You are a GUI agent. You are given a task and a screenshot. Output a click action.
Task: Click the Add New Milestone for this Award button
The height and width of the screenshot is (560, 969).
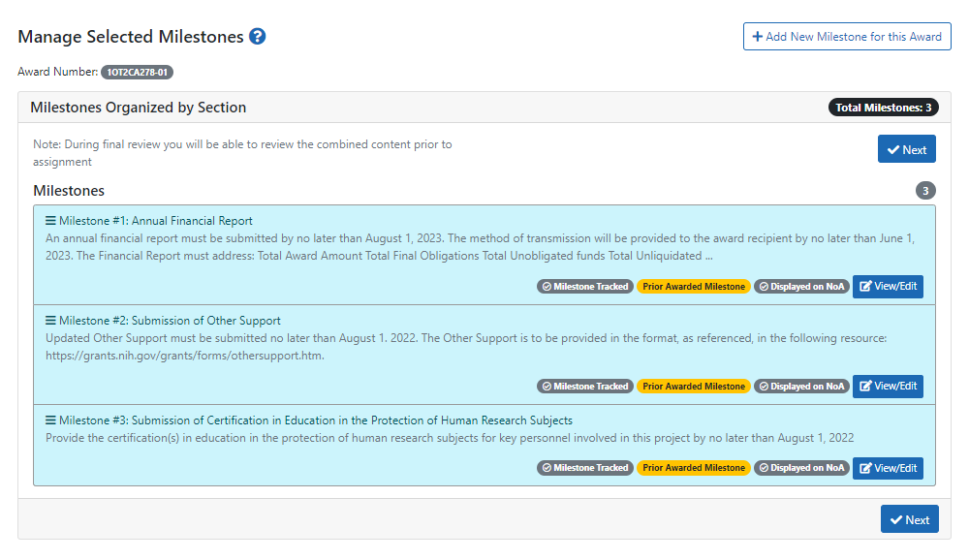[847, 37]
